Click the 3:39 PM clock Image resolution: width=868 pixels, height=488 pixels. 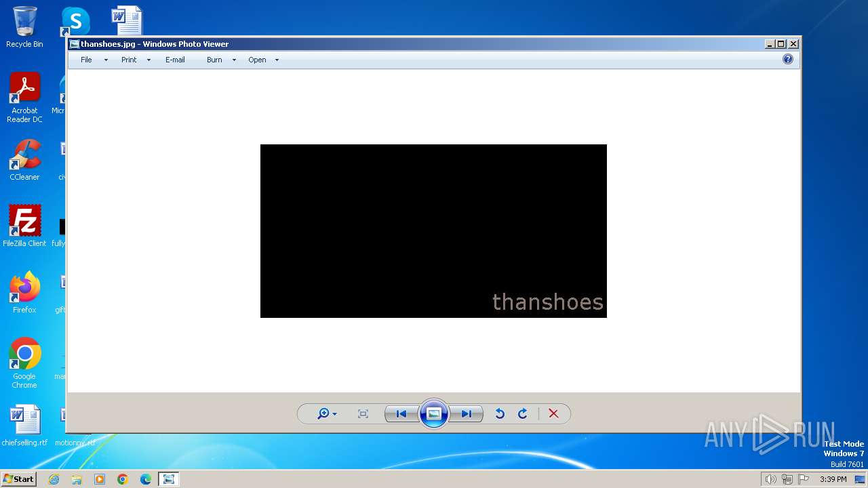tap(833, 479)
